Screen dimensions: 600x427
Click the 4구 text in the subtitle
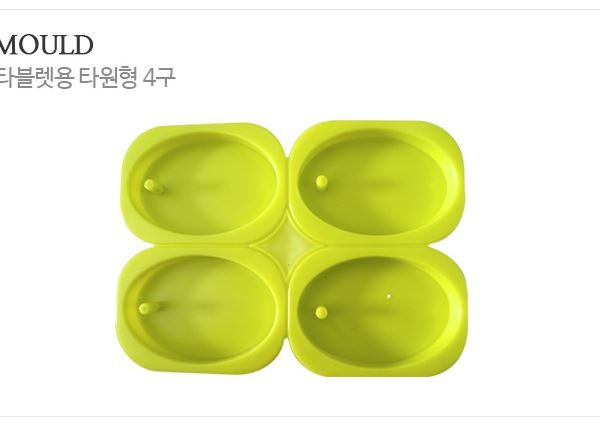[x=159, y=77]
